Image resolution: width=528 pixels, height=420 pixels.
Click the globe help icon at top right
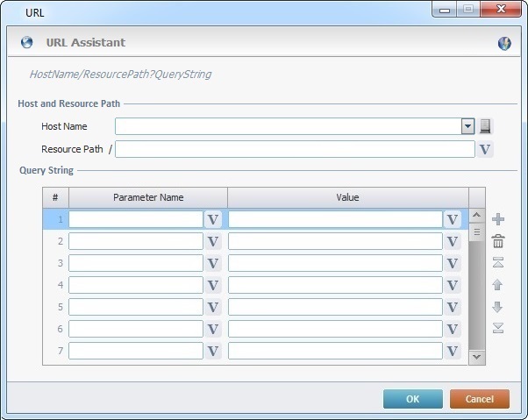[x=504, y=43]
